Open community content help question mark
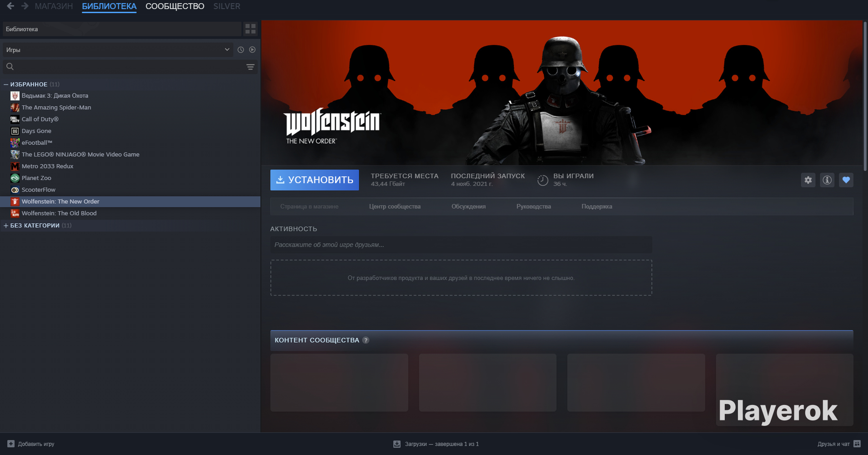The height and width of the screenshot is (455, 868). click(x=366, y=340)
